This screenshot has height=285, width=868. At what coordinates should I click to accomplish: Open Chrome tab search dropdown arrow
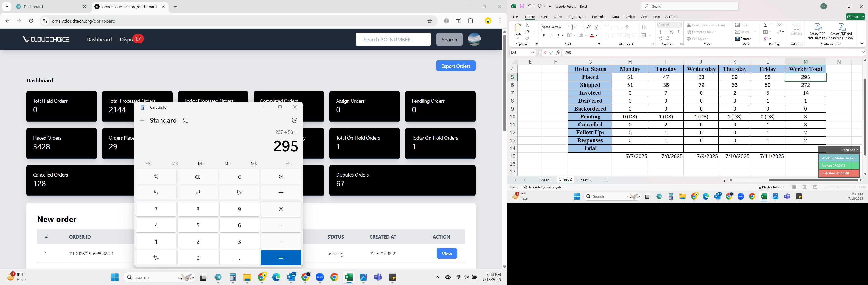[7, 7]
